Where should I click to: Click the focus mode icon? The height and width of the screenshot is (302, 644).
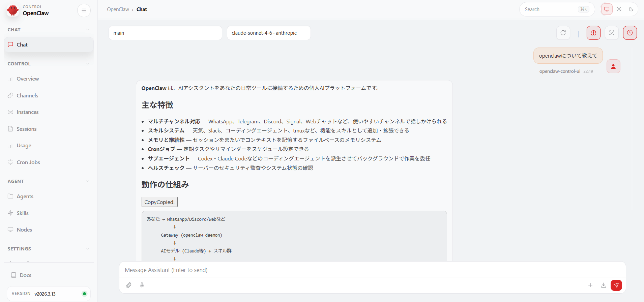coord(612,33)
